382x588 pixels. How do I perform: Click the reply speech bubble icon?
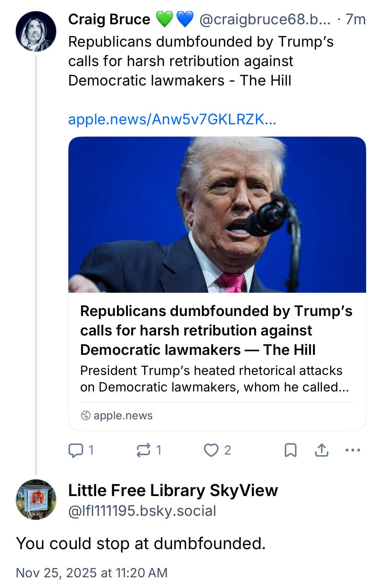coord(75,450)
